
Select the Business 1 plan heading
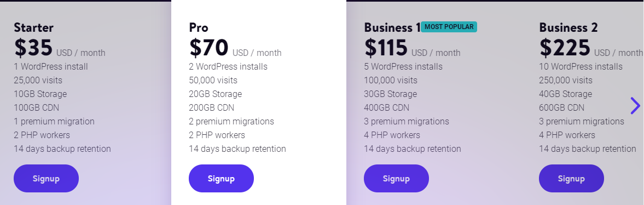[392, 27]
